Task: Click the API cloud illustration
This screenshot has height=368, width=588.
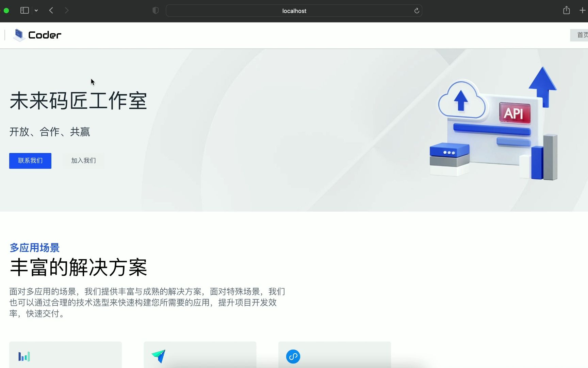Action: (x=493, y=123)
